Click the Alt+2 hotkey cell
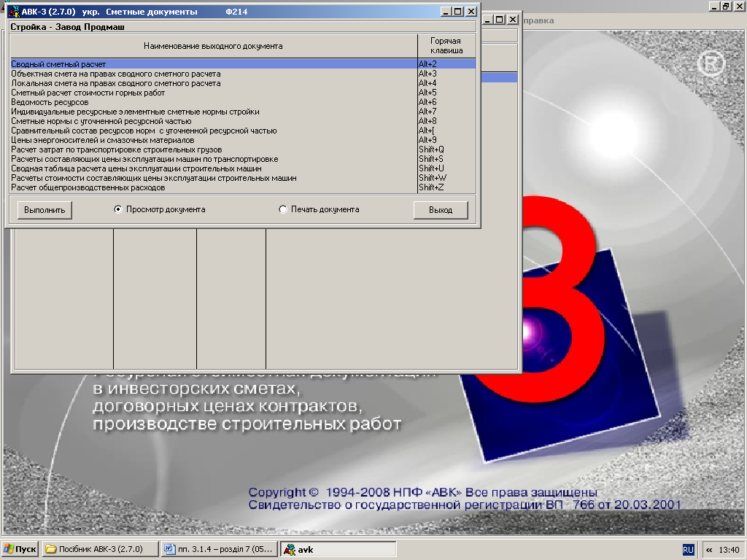Screen dimensions: 747x560 coord(447,64)
